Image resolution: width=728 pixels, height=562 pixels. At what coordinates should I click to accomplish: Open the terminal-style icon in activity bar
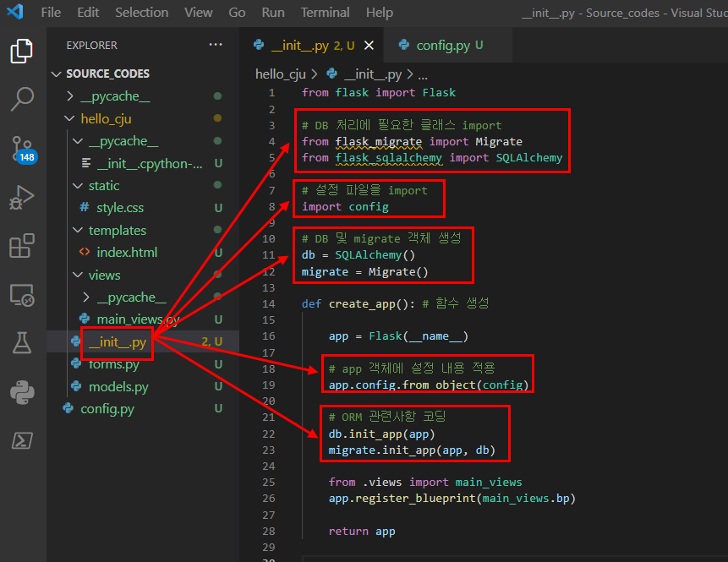pos(22,440)
